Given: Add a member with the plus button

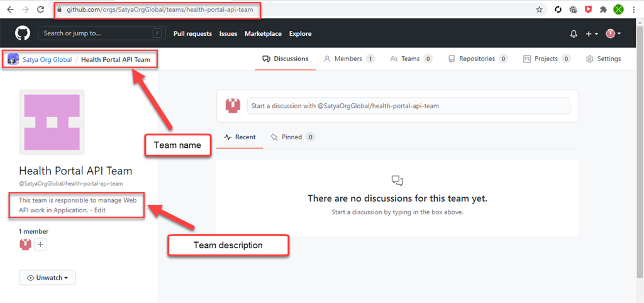Looking at the screenshot, I should (x=41, y=245).
